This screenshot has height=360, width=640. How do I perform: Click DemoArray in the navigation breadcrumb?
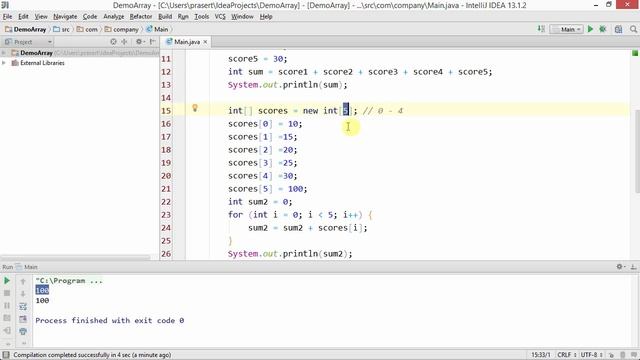26,29
